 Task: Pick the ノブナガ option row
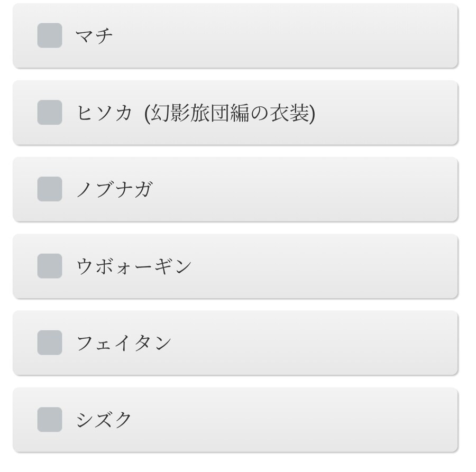point(291,189)
